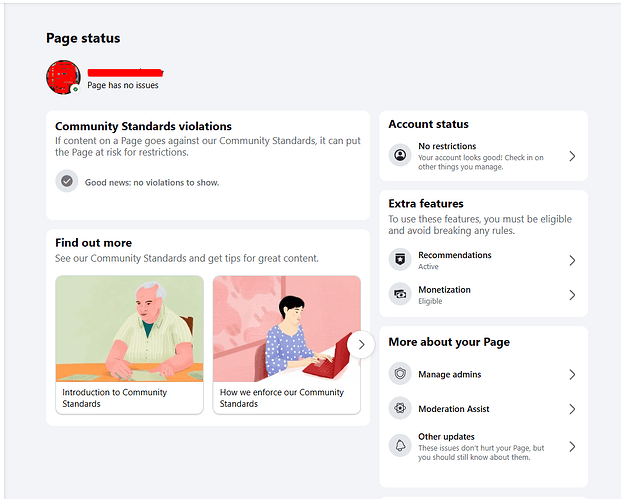The image size is (621, 499).
Task: Click the More about your Page heading
Action: point(449,342)
